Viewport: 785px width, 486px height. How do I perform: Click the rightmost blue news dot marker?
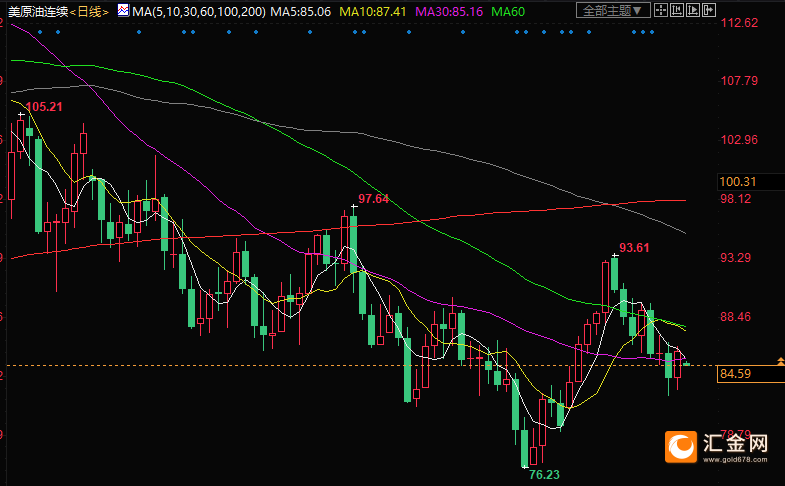(652, 32)
